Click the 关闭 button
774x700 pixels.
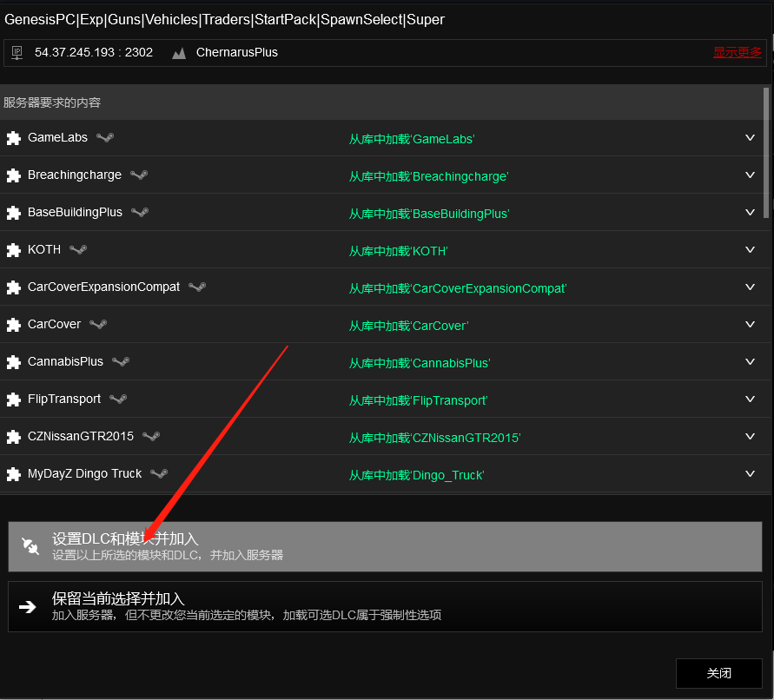tap(718, 673)
